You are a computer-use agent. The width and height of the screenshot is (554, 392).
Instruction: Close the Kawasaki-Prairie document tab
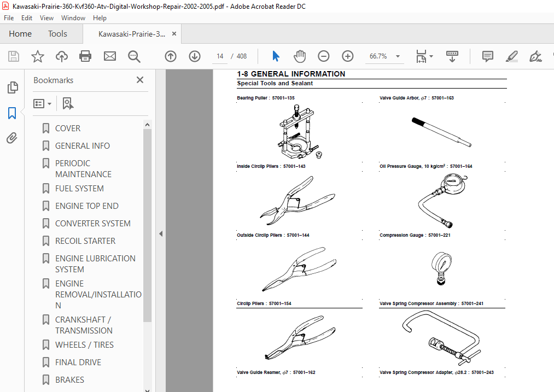click(x=174, y=33)
